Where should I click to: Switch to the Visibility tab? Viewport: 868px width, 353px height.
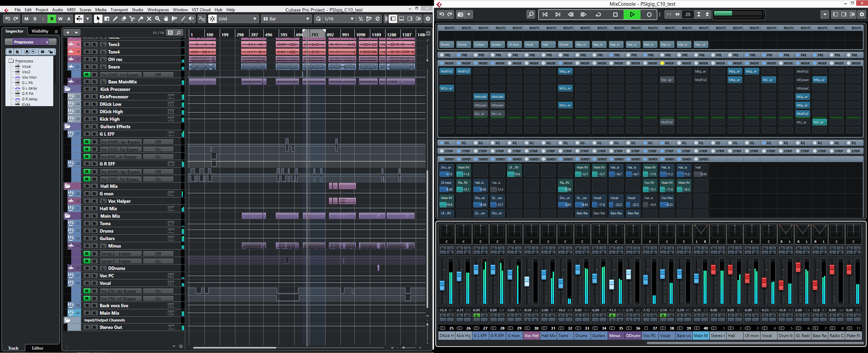(40, 31)
